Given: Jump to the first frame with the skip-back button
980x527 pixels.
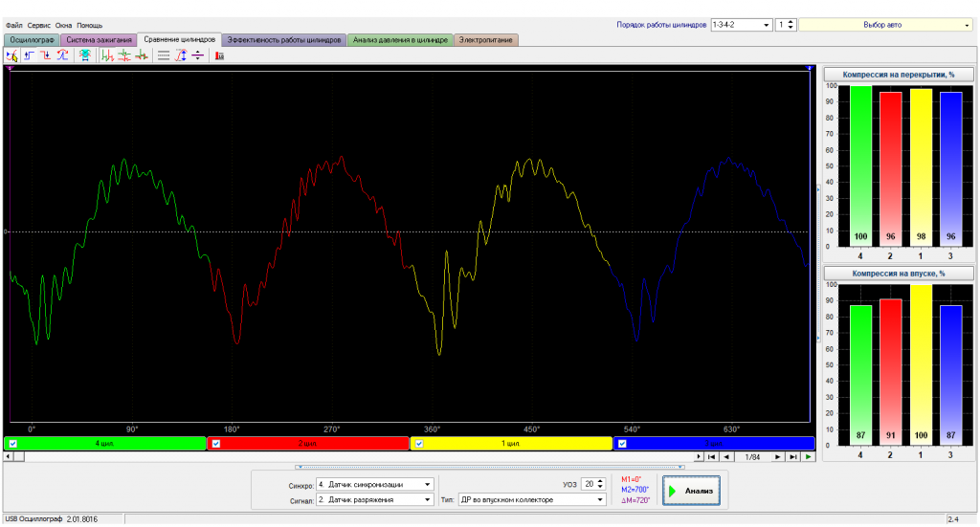Looking at the screenshot, I should 711,457.
